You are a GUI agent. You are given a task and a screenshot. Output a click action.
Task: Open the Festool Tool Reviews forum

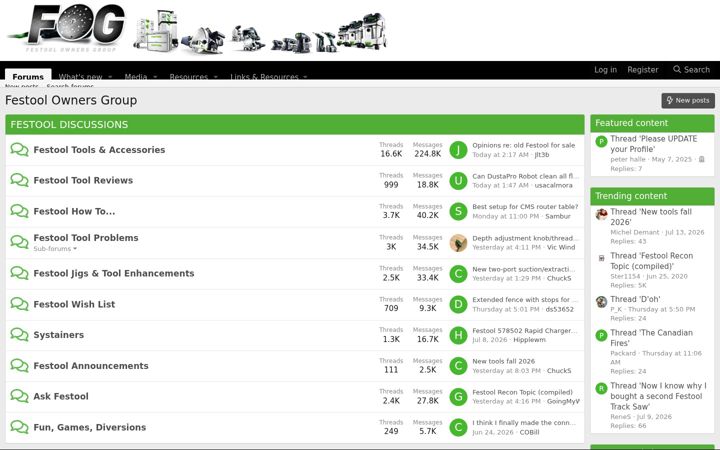[83, 180]
